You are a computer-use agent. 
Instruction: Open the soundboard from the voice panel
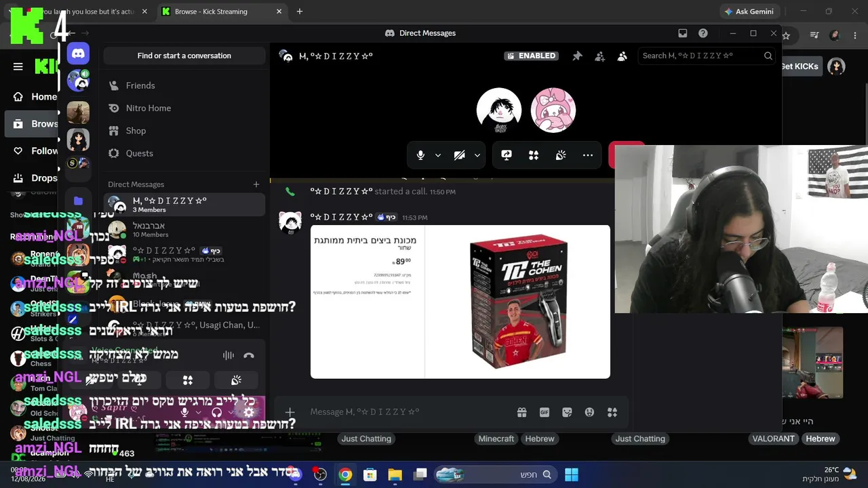click(236, 380)
